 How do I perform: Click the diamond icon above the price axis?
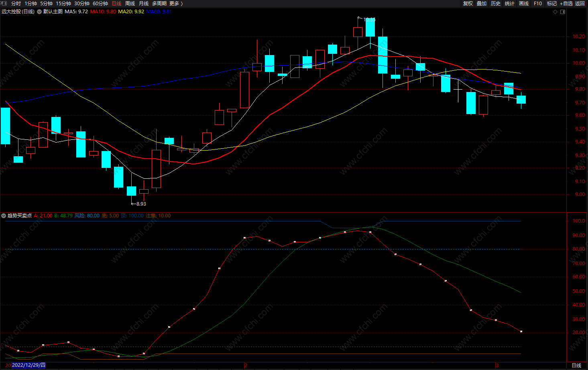click(x=555, y=12)
